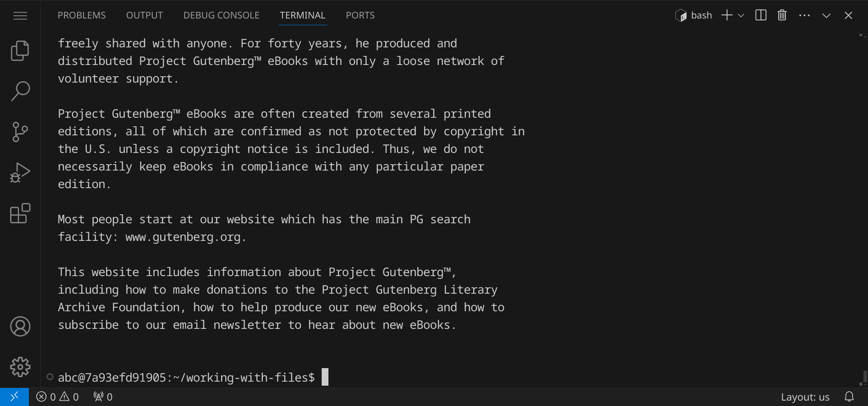The height and width of the screenshot is (406, 868).
Task: Kill terminal with the trash icon
Action: [782, 15]
